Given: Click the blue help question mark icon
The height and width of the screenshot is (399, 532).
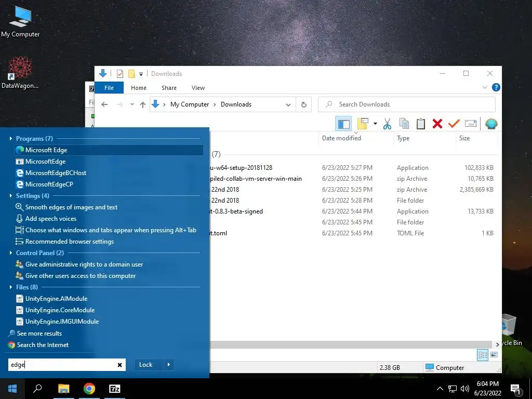Looking at the screenshot, I should tap(496, 87).
